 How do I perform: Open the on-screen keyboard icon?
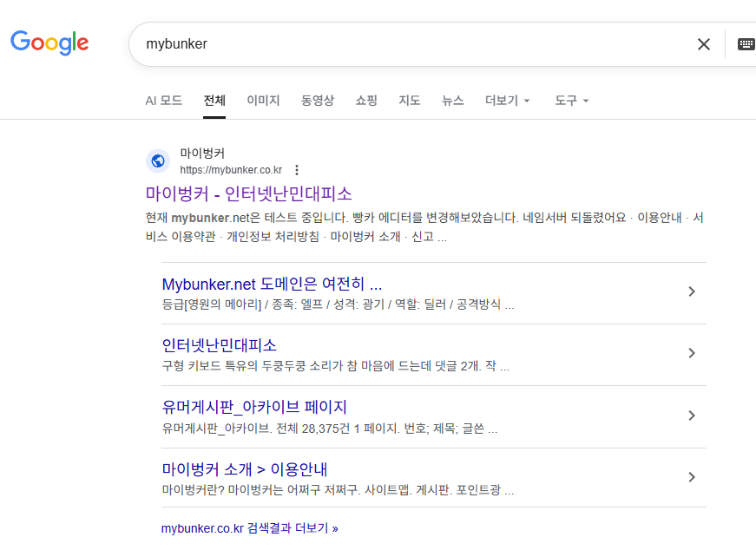[x=746, y=44]
